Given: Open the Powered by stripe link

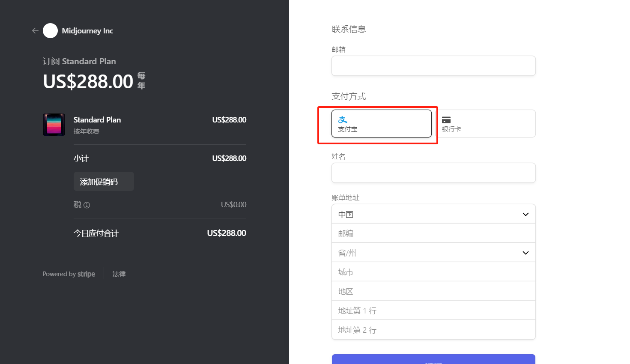Looking at the screenshot, I should pyautogui.click(x=69, y=274).
